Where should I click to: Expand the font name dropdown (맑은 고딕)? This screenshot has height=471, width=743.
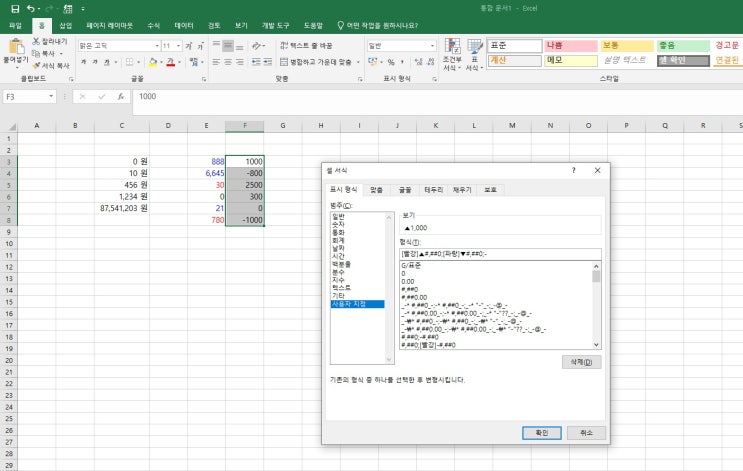point(155,46)
